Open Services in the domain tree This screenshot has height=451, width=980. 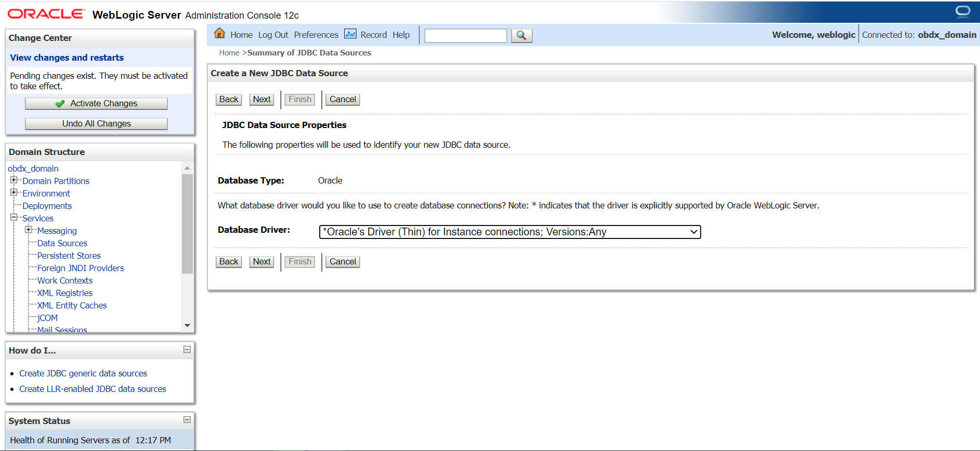point(38,218)
